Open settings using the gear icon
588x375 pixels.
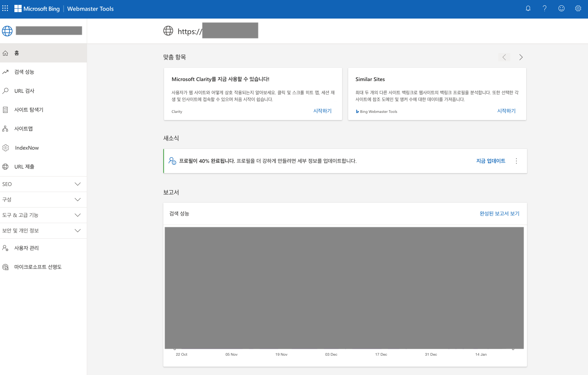[x=578, y=8]
